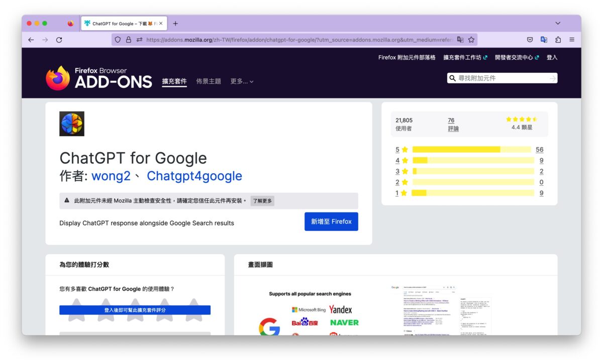Open the 76 評論 reviews link

coord(453,125)
